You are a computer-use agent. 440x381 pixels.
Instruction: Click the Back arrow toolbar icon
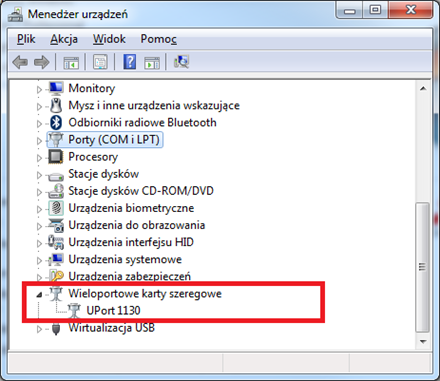[x=20, y=62]
